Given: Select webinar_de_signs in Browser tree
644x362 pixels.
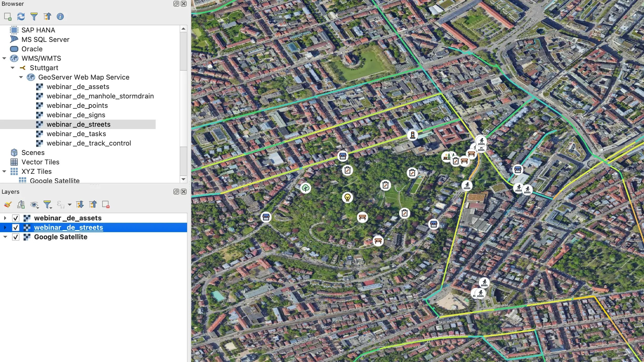Looking at the screenshot, I should tap(76, 115).
